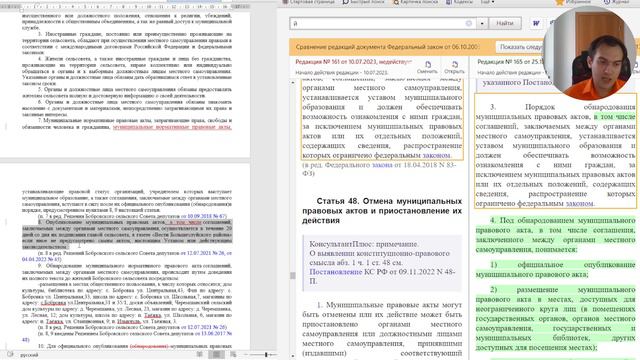Screen dimensions: 640x360
Task: Click into the ConsultantPlus search input field
Action: pyautogui.click(x=378, y=23)
